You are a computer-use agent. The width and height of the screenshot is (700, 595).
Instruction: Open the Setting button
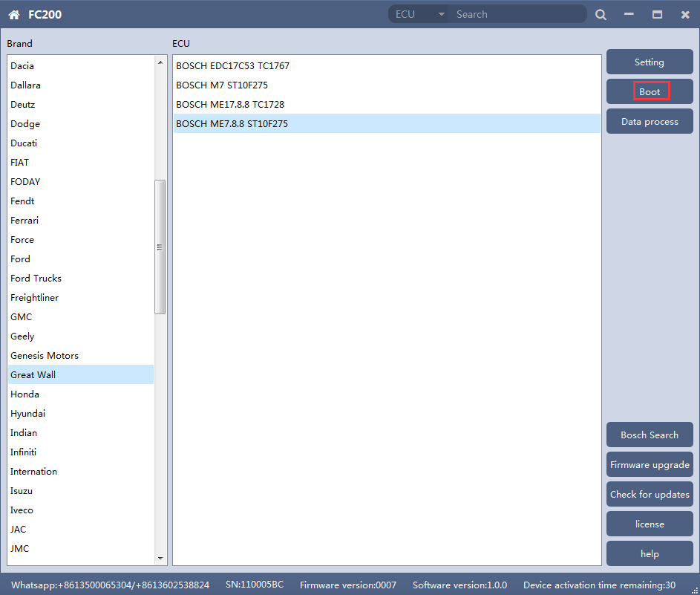(x=650, y=62)
